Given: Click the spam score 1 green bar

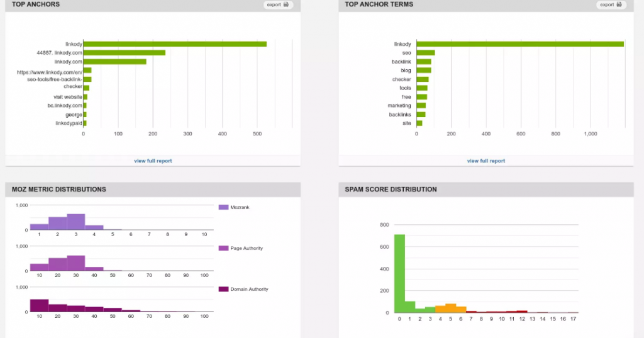Looking at the screenshot, I should point(410,307).
